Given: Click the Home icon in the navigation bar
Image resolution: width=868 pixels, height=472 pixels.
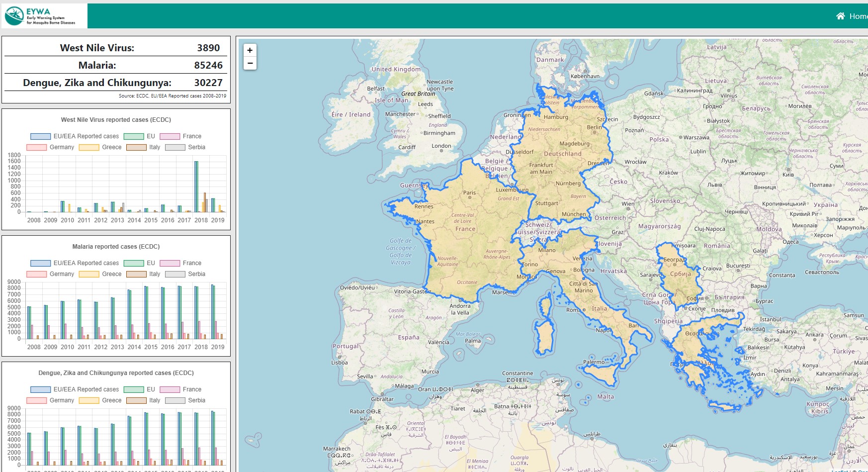Looking at the screenshot, I should [x=840, y=16].
